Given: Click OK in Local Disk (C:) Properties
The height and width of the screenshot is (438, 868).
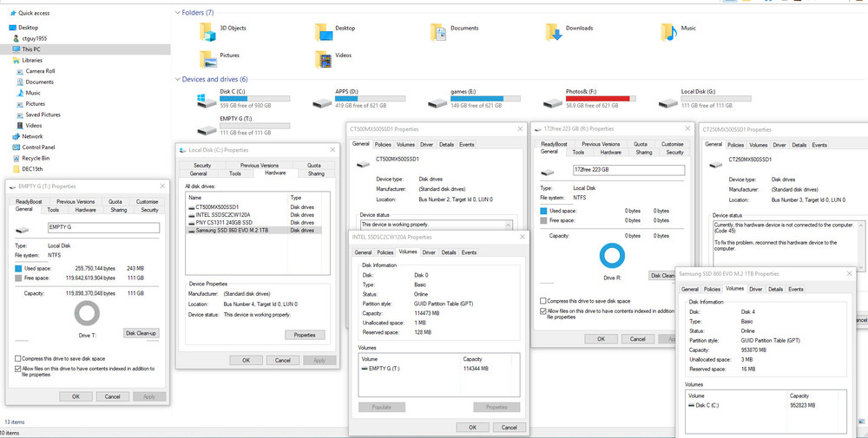Looking at the screenshot, I should pyautogui.click(x=247, y=361).
